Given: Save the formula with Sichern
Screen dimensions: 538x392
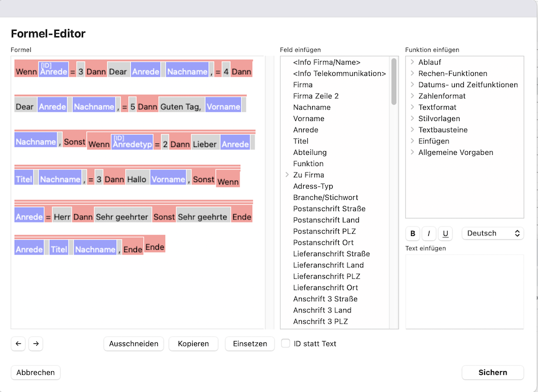Looking at the screenshot, I should [x=492, y=372].
